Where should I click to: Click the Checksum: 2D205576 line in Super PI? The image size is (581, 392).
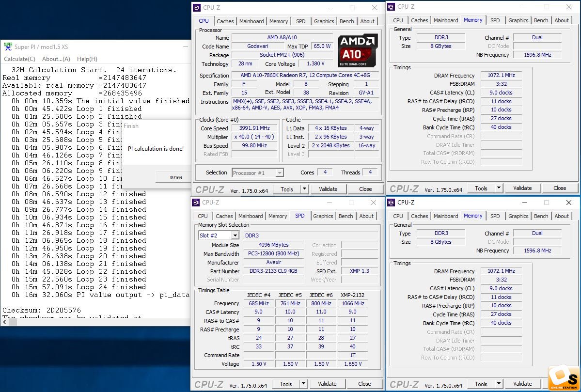click(42, 310)
